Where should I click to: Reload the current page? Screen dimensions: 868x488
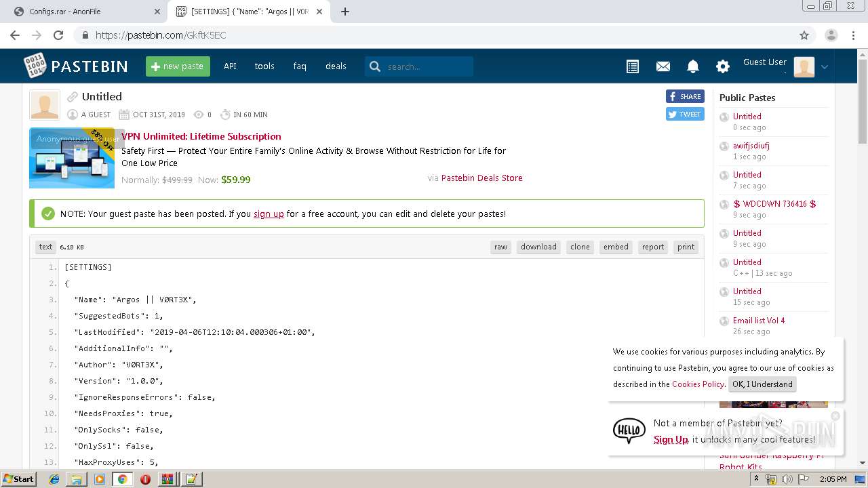coord(58,35)
